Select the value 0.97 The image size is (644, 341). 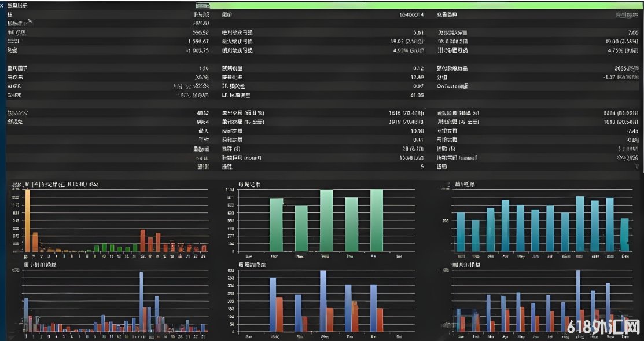click(418, 86)
